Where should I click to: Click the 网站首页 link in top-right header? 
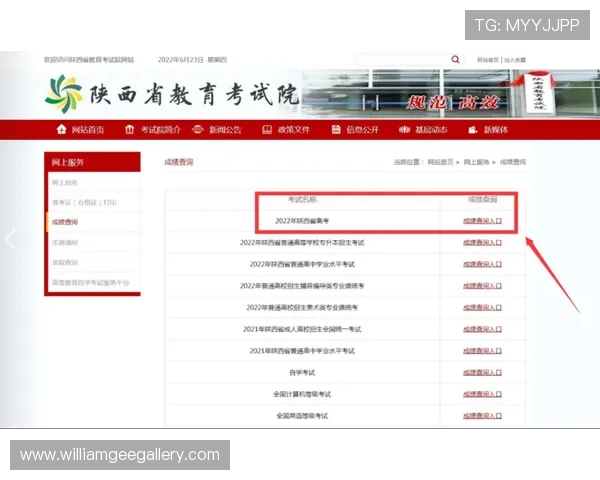click(x=488, y=60)
